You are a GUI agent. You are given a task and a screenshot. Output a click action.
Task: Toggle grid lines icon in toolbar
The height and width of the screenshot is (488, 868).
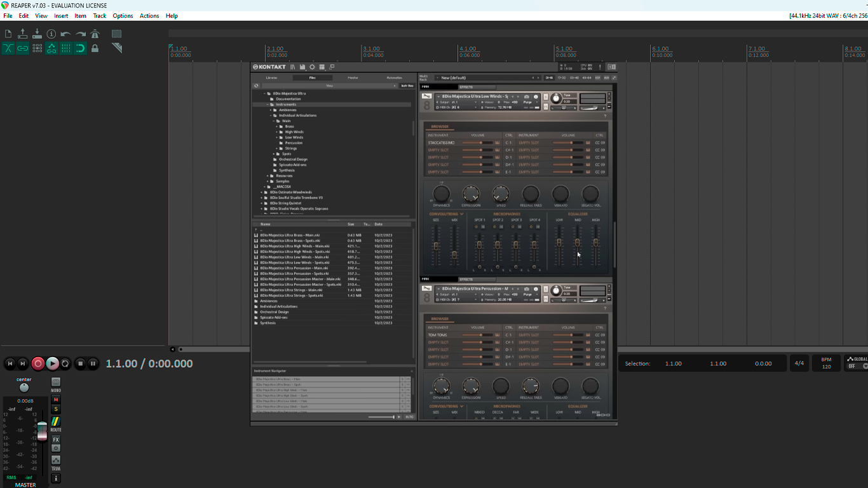[66, 48]
